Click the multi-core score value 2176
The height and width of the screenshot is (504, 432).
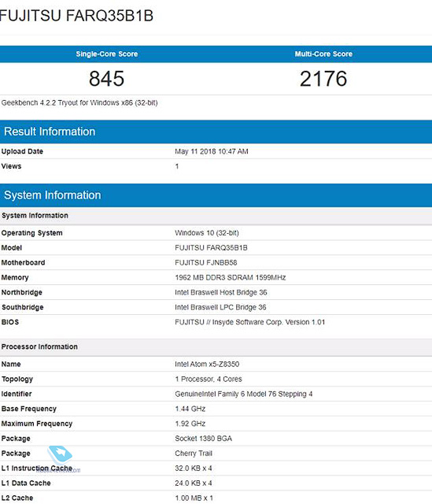323,79
